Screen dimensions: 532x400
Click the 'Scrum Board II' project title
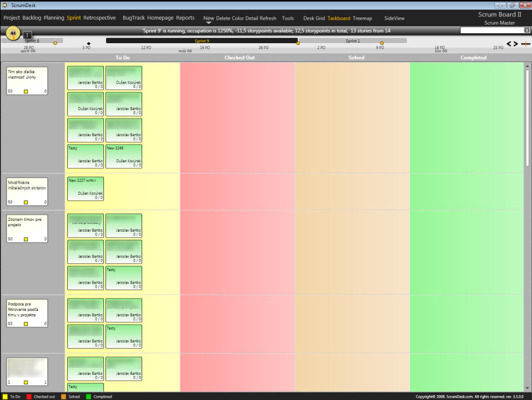tap(499, 15)
